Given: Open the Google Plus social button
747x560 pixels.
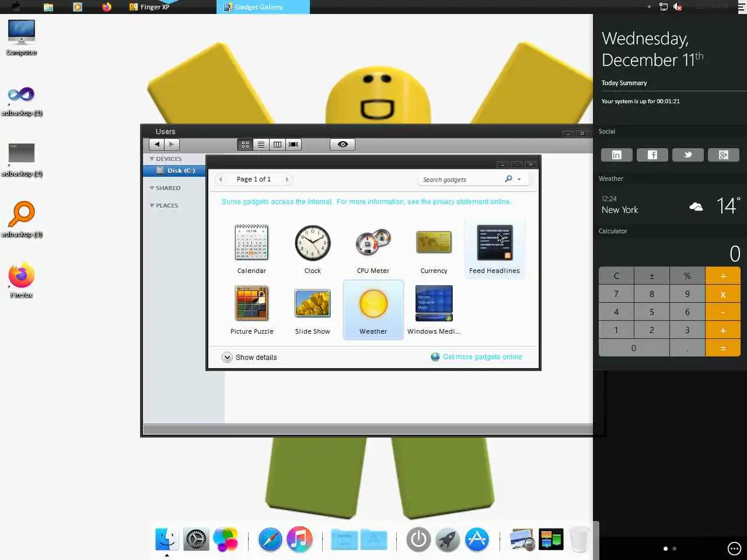Looking at the screenshot, I should coord(724,155).
